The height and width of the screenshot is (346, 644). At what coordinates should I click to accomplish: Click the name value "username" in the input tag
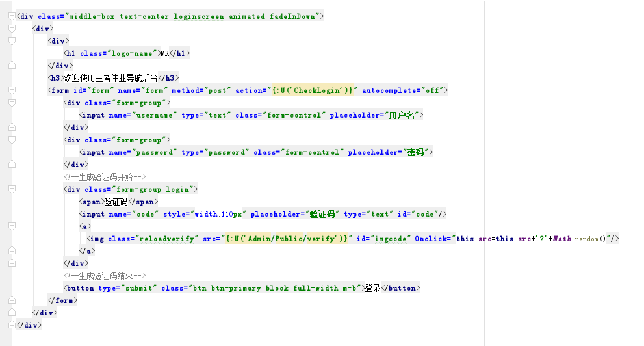(x=155, y=116)
